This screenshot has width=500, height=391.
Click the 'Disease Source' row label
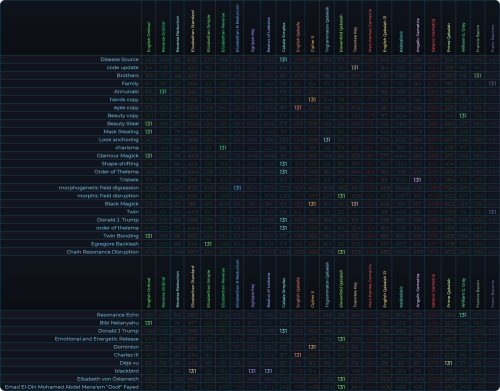[120, 59]
